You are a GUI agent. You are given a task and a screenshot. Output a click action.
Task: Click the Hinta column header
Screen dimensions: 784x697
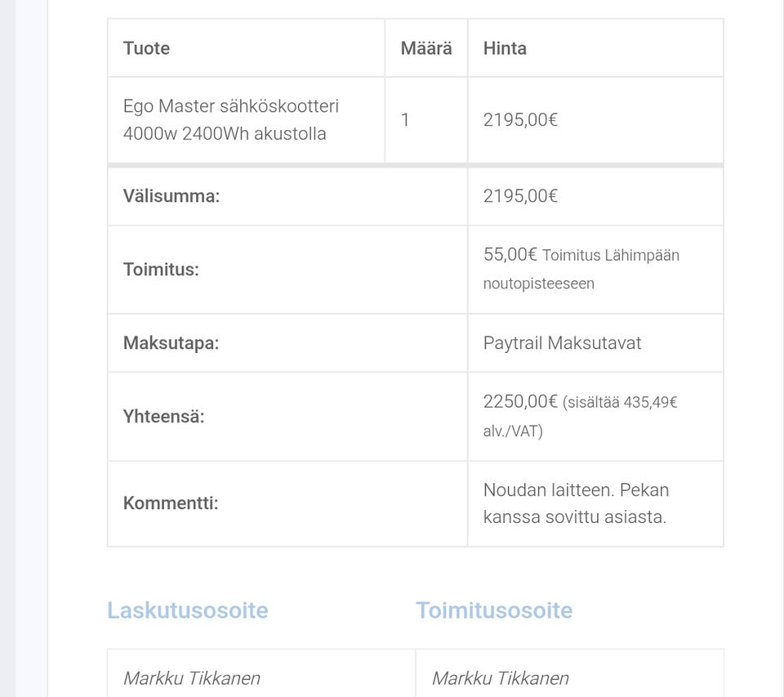click(505, 48)
